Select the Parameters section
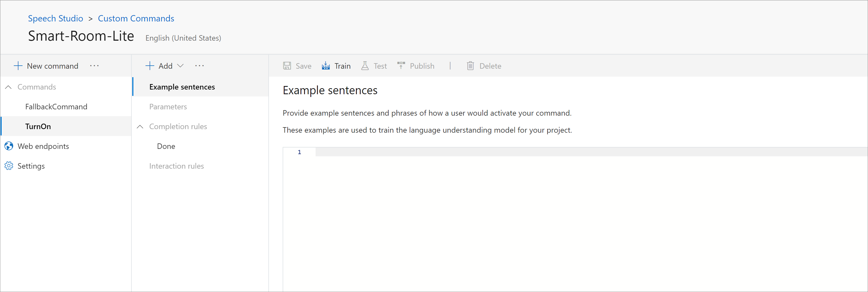Image resolution: width=868 pixels, height=292 pixels. [168, 107]
